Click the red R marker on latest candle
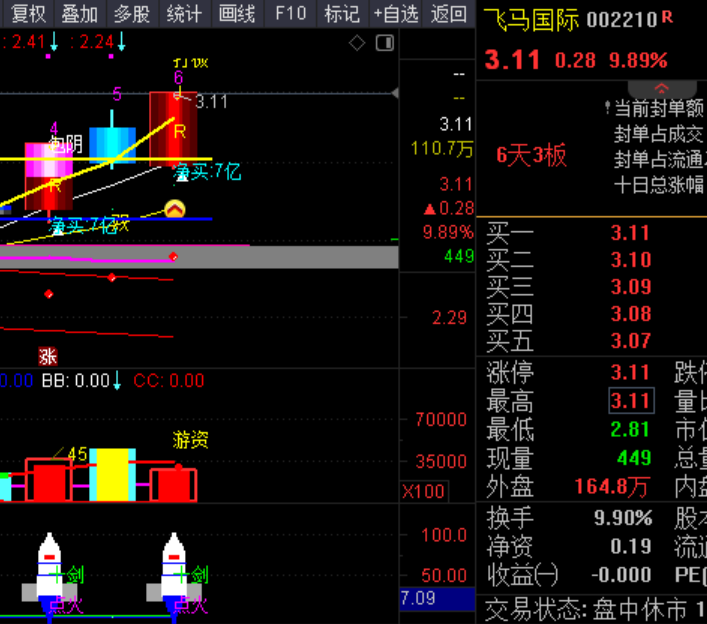The image size is (707, 624). (x=179, y=132)
